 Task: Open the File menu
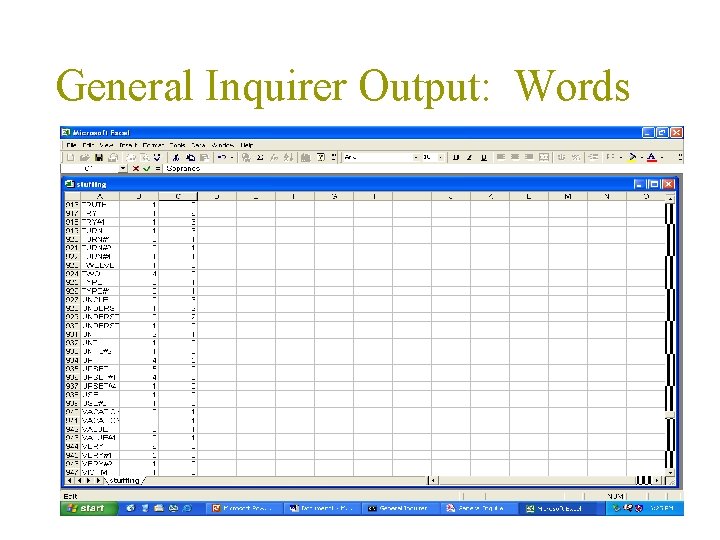coord(71,145)
